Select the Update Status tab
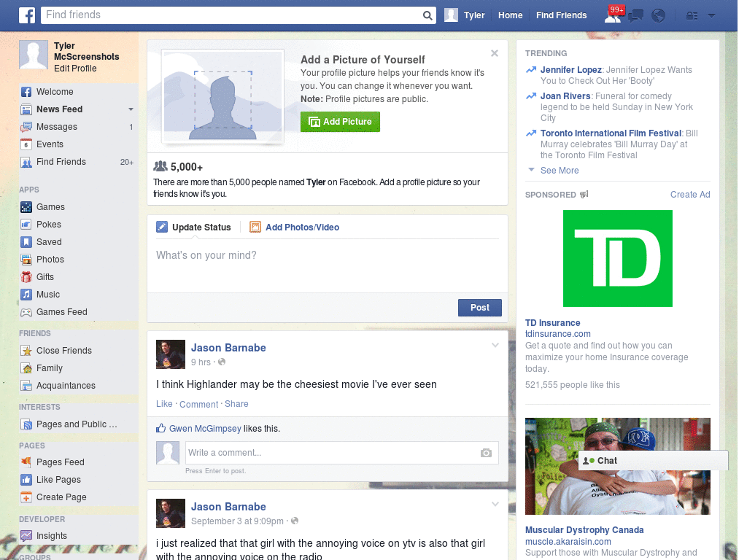 pyautogui.click(x=194, y=227)
